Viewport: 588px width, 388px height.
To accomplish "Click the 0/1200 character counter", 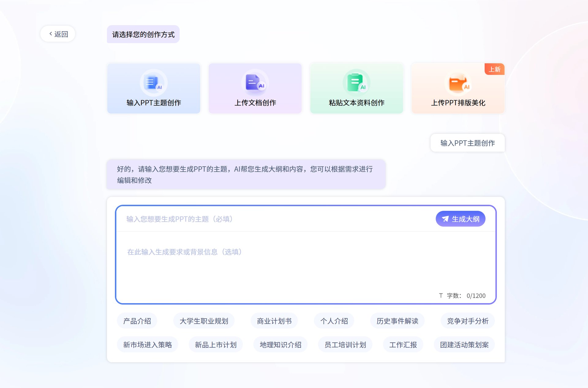I will pos(476,296).
